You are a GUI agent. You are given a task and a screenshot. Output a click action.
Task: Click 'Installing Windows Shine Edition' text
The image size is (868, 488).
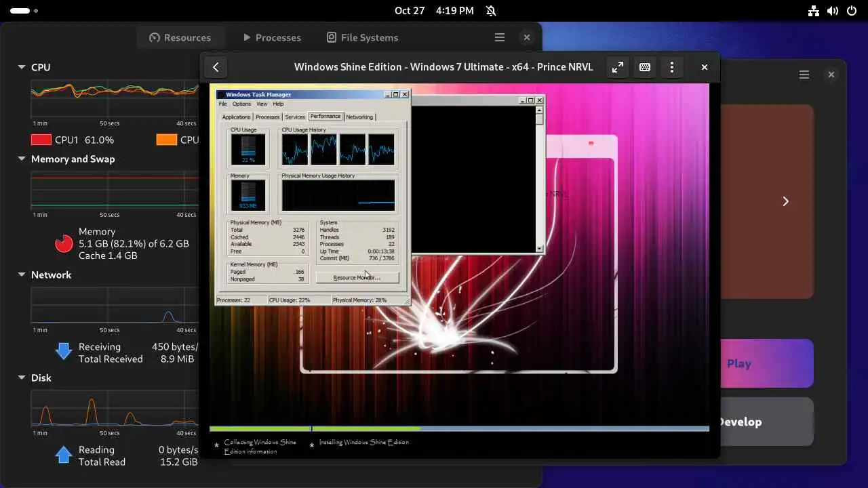(x=364, y=442)
